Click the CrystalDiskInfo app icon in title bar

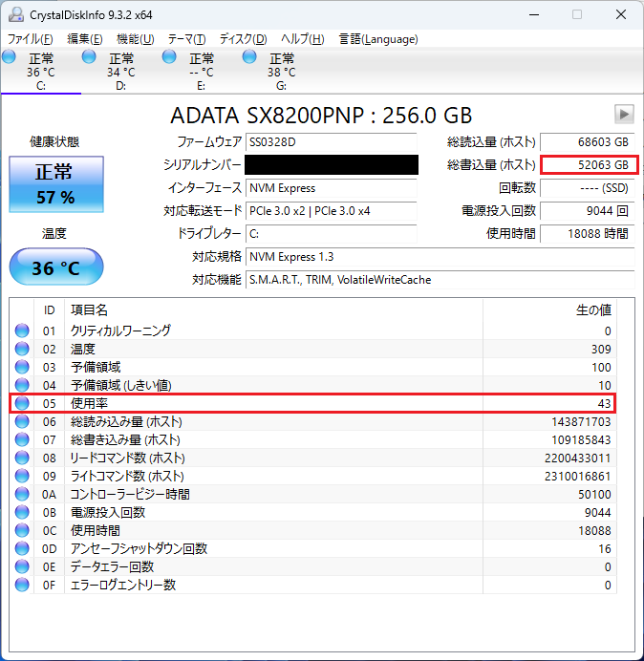pyautogui.click(x=16, y=14)
